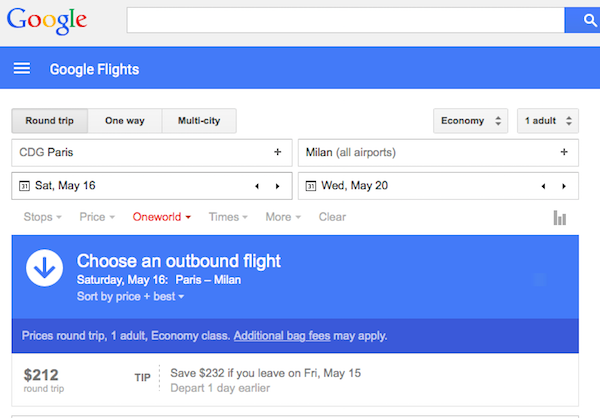Select the Round trip option
Image resolution: width=600 pixels, height=418 pixels.
tap(50, 121)
